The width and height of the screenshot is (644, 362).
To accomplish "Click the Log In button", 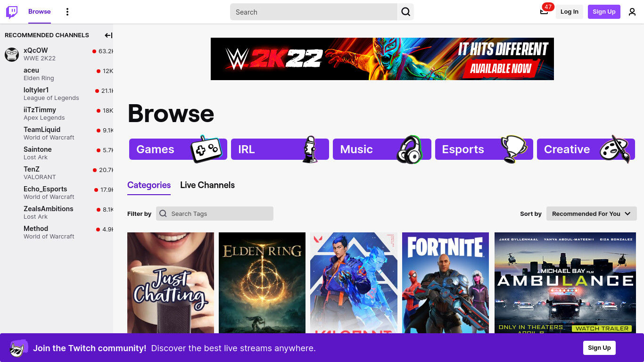I will point(570,12).
